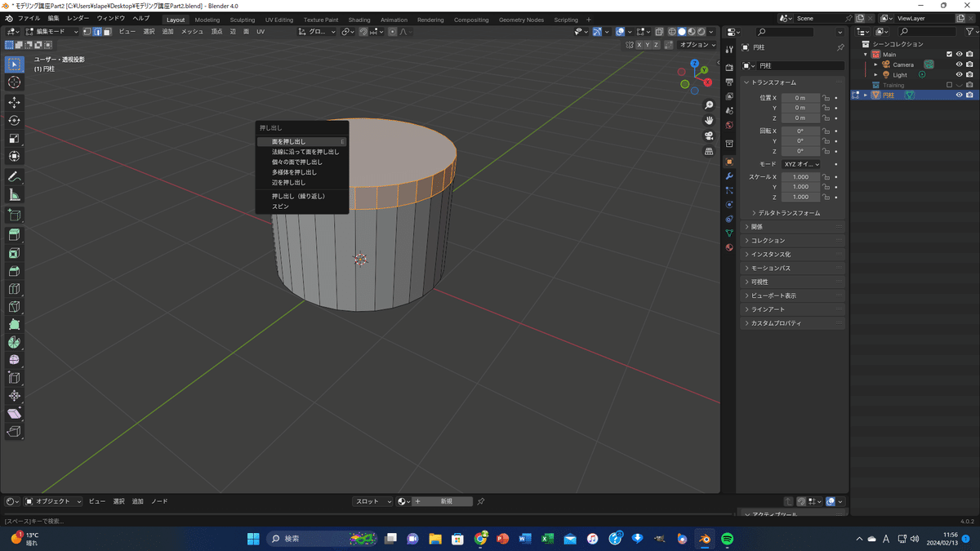The image size is (980, 551).
Task: Select the Add Cube tool
Action: (x=15, y=216)
